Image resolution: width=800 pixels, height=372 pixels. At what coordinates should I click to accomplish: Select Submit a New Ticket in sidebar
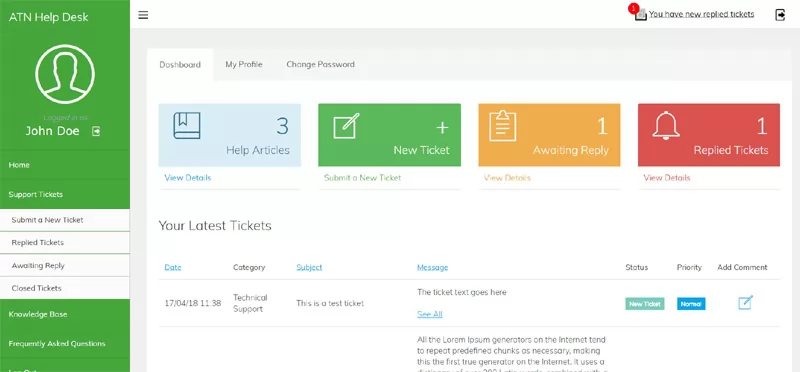pyautogui.click(x=65, y=220)
